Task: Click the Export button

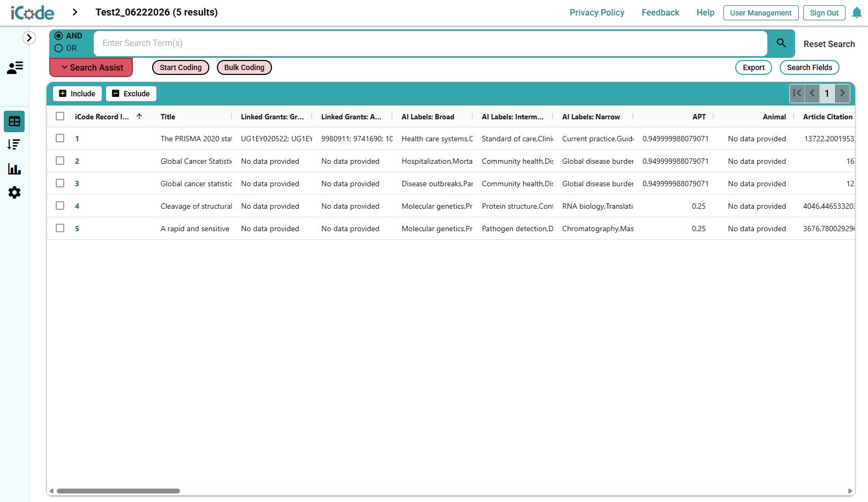Action: (x=753, y=67)
